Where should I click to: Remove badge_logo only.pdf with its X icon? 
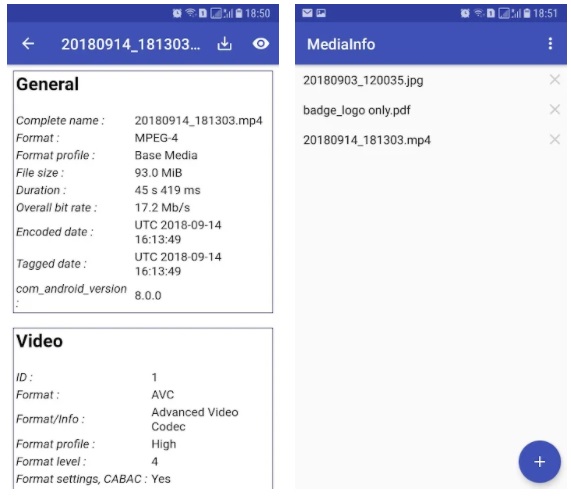tap(555, 109)
